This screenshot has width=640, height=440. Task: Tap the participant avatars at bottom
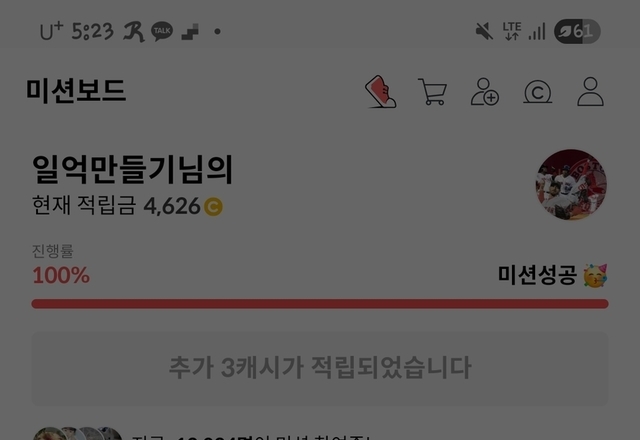coord(78,433)
